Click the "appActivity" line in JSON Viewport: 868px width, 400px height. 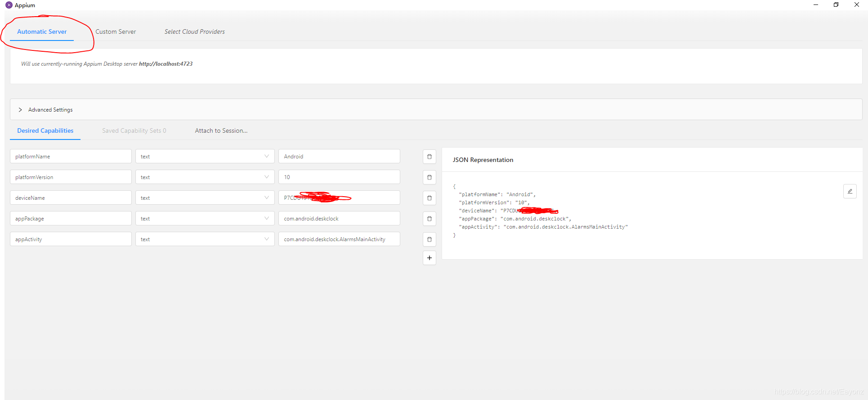(543, 227)
